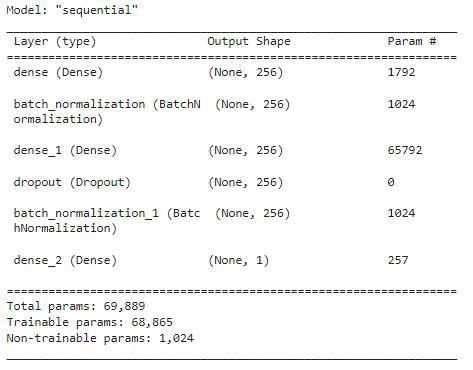Image resolution: width=473 pixels, height=370 pixels.
Task: Select the Layer (type) column header
Action: point(55,42)
